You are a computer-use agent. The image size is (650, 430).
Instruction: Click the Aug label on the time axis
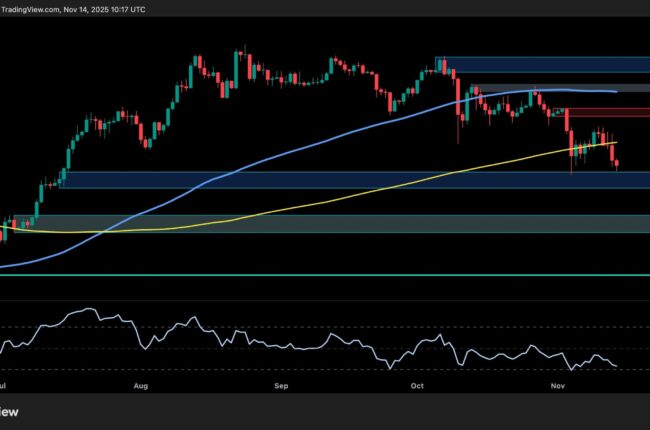click(141, 384)
